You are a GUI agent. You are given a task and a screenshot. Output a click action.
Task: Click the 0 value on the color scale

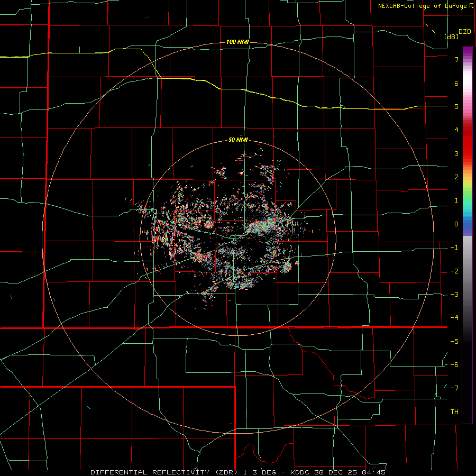click(456, 224)
